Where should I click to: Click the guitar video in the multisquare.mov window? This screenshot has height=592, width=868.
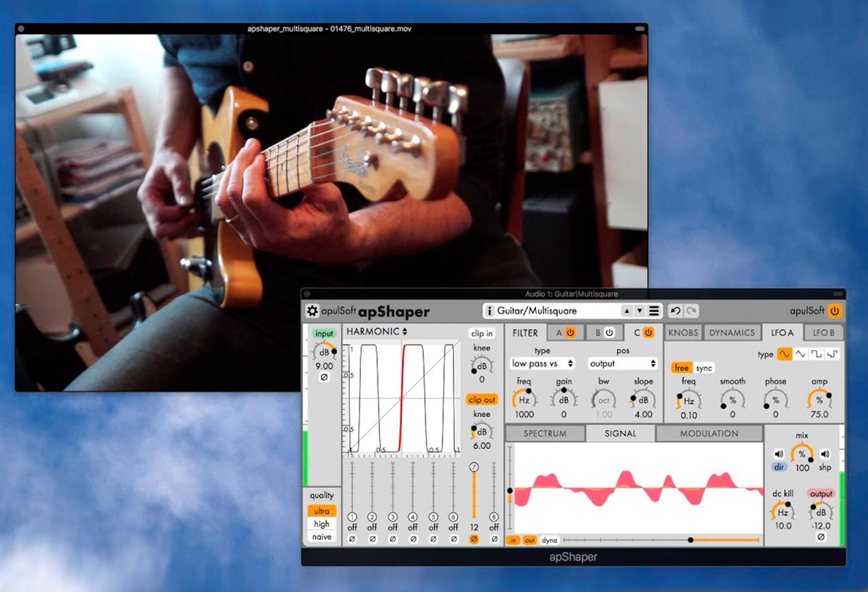[331, 213]
